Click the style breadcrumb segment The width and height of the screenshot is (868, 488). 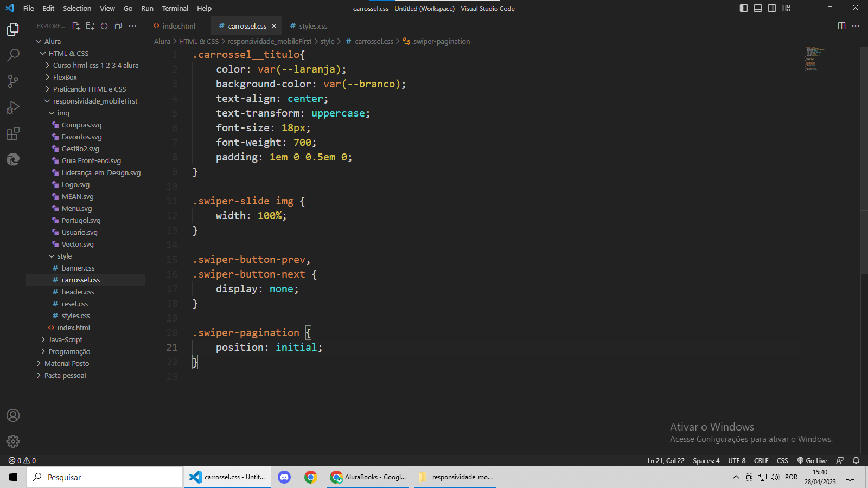[327, 41]
